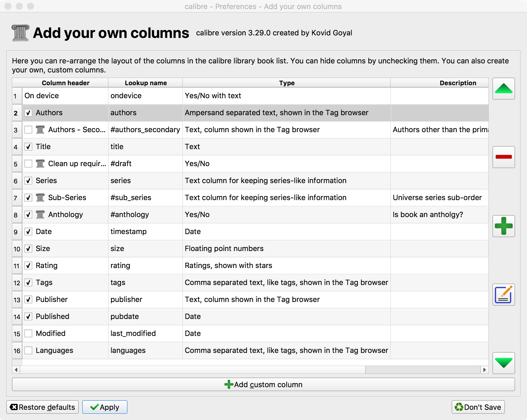The height and width of the screenshot is (420, 527).
Task: Click green plus icon to add column
Action: click(x=503, y=226)
